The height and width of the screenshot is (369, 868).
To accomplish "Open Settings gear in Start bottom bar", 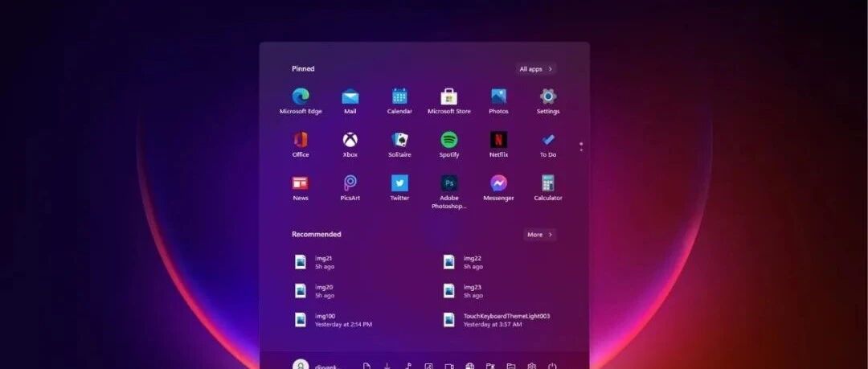I will [x=531, y=367].
